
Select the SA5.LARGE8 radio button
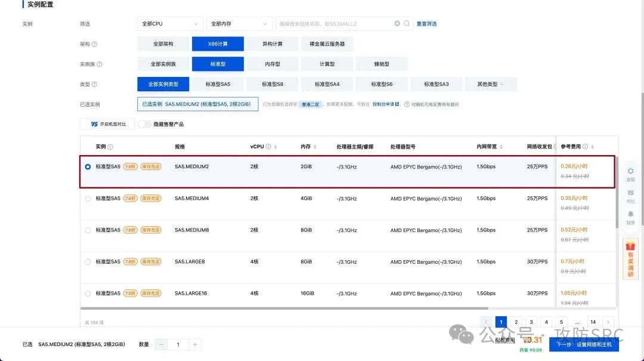point(88,261)
